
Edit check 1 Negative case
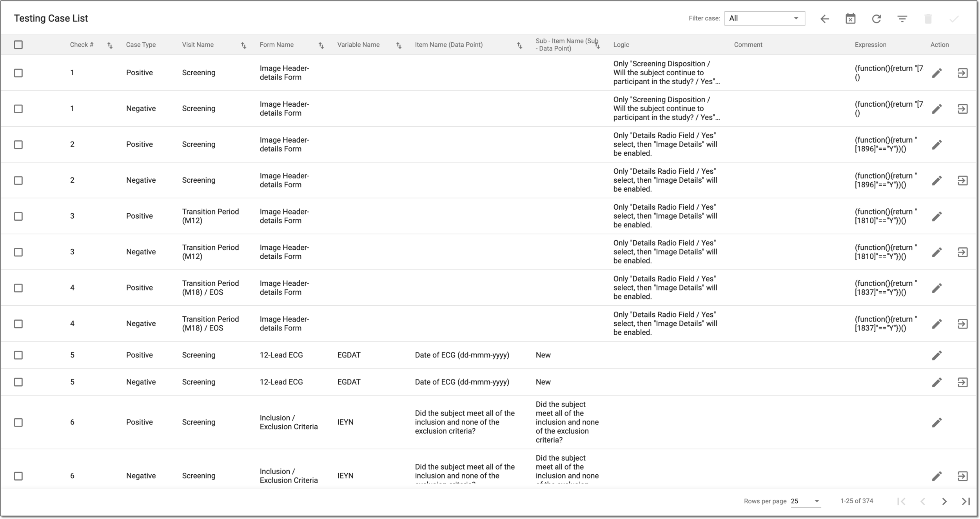pyautogui.click(x=937, y=109)
